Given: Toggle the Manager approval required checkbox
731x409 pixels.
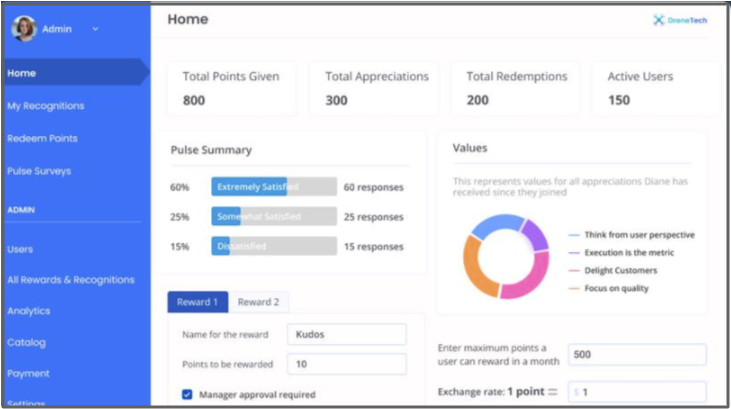Looking at the screenshot, I should click(187, 395).
